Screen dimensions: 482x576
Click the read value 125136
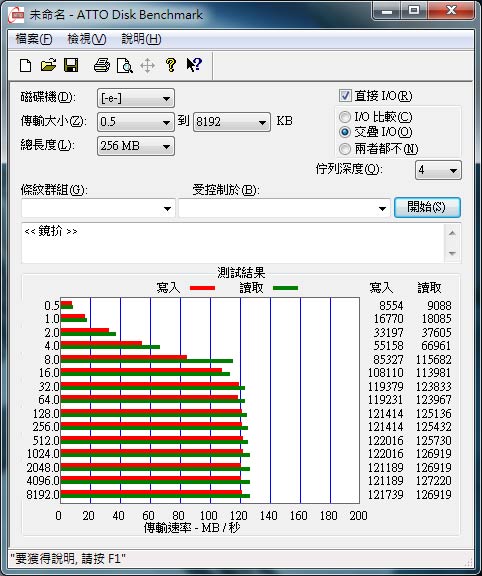click(433, 413)
